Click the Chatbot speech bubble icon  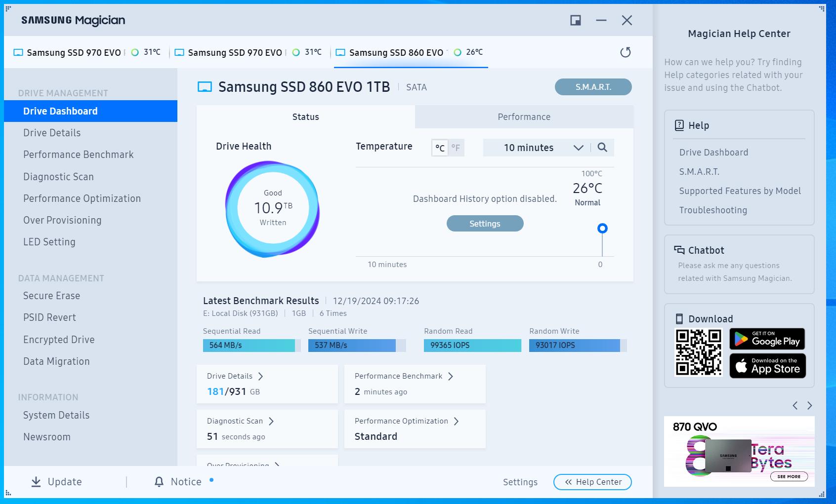679,250
